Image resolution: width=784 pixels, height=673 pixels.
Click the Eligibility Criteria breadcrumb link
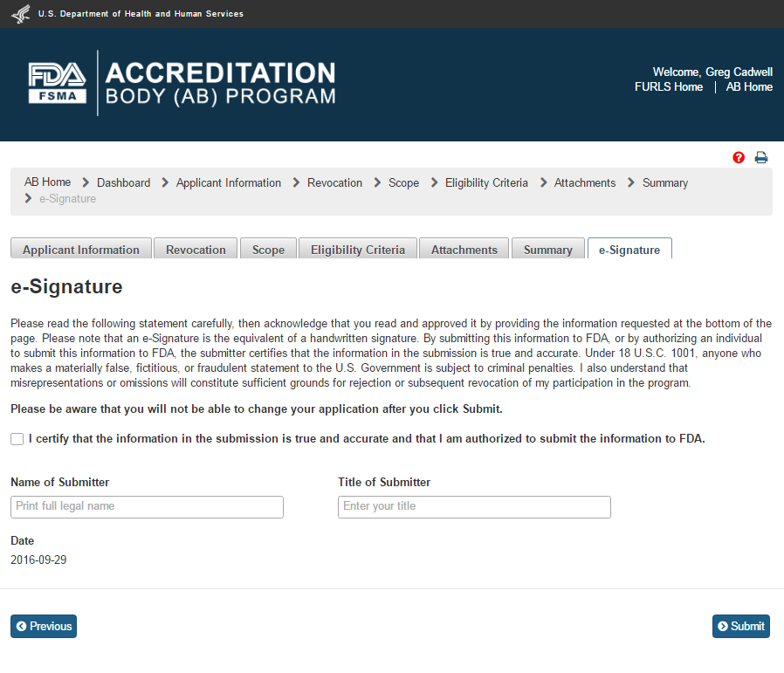[x=486, y=183]
